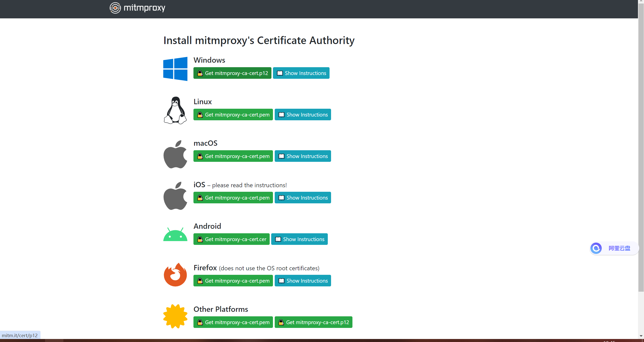Click the mitmproxy logo in header

[137, 8]
